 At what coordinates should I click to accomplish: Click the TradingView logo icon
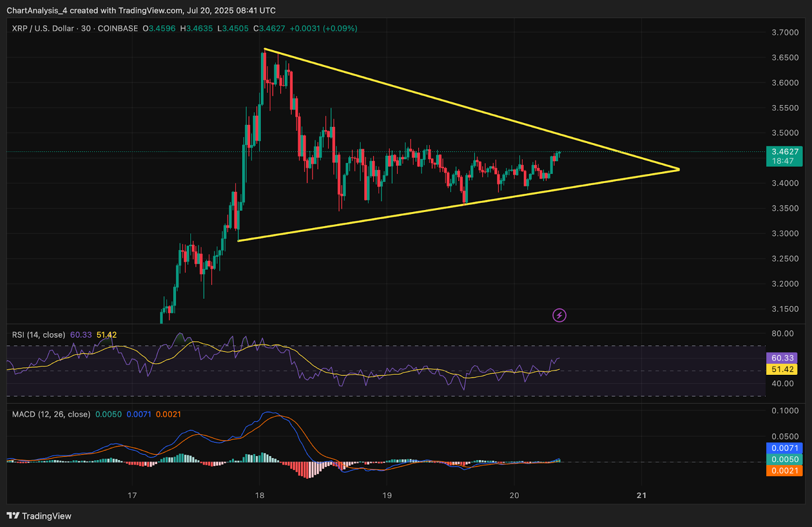point(13,516)
